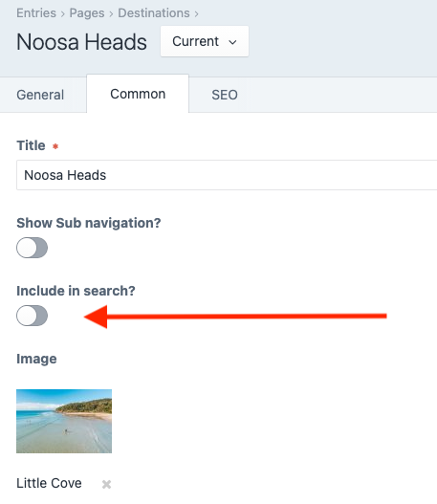Click the red arrow pointing at the toggle
This screenshot has height=504, width=437.
(235, 317)
